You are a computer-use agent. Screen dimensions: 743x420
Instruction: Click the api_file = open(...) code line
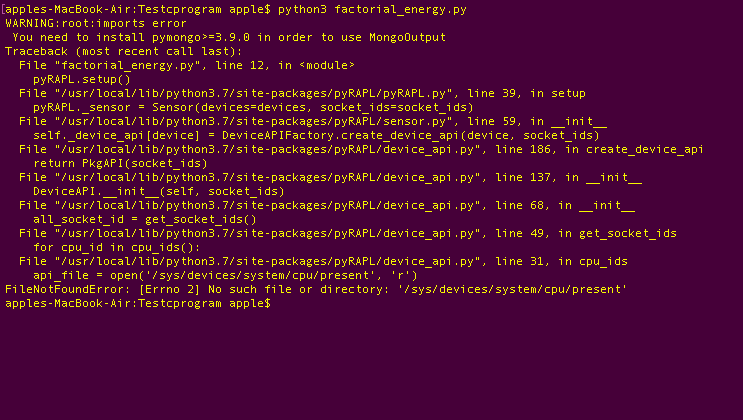(225, 275)
